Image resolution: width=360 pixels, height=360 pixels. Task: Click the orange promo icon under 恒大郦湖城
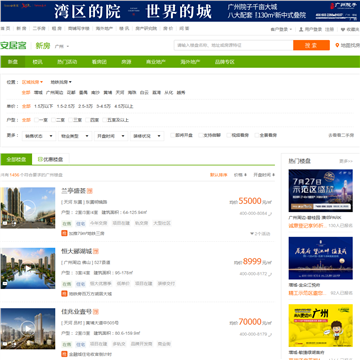64,294
